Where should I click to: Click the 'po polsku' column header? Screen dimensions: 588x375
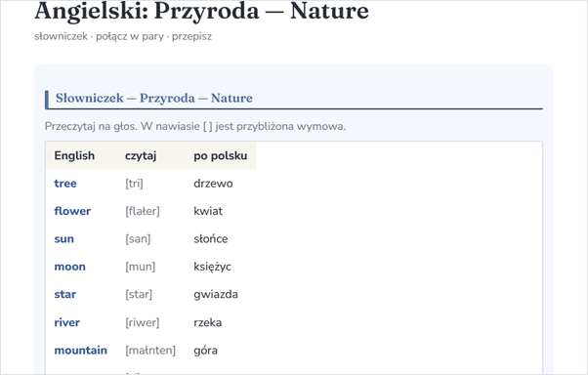pyautogui.click(x=221, y=156)
